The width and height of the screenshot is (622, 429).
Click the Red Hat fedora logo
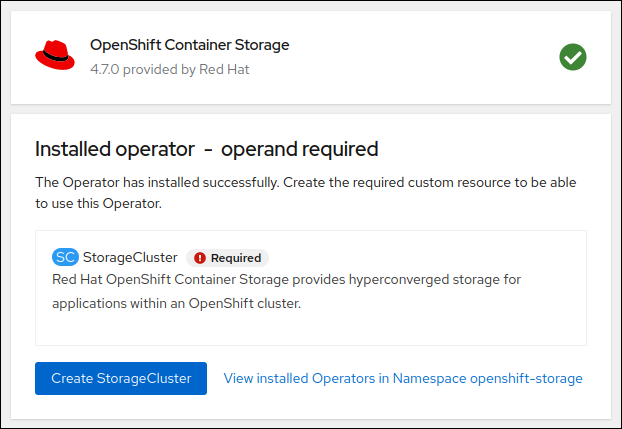coord(55,56)
